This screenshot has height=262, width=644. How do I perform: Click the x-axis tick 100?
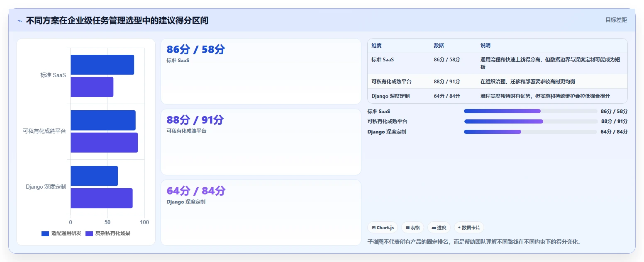pos(144,223)
